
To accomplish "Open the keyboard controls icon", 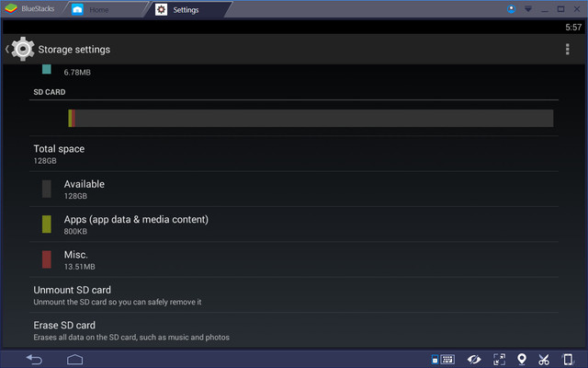I will [443, 360].
